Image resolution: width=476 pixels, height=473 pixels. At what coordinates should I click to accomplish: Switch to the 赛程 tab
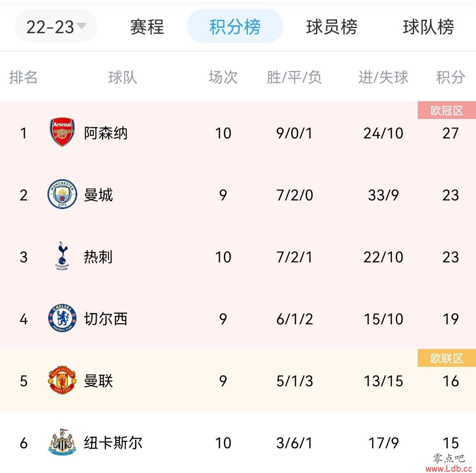pos(147,27)
